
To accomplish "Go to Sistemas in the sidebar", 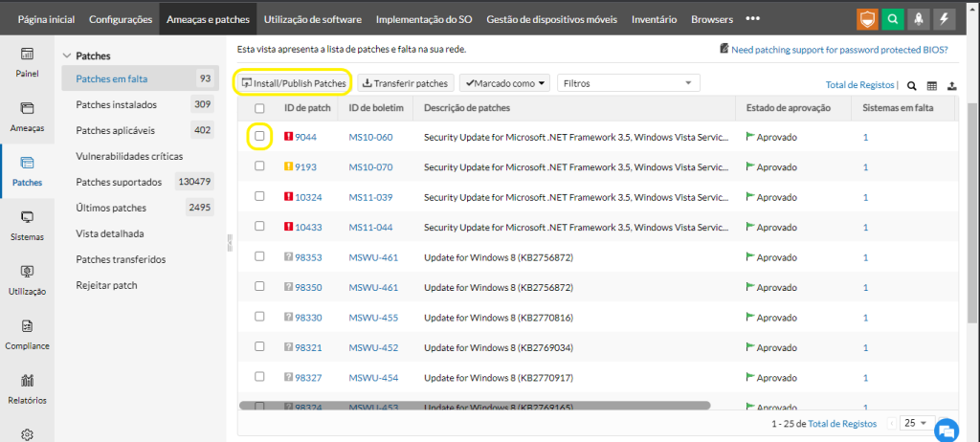I will pyautogui.click(x=27, y=224).
